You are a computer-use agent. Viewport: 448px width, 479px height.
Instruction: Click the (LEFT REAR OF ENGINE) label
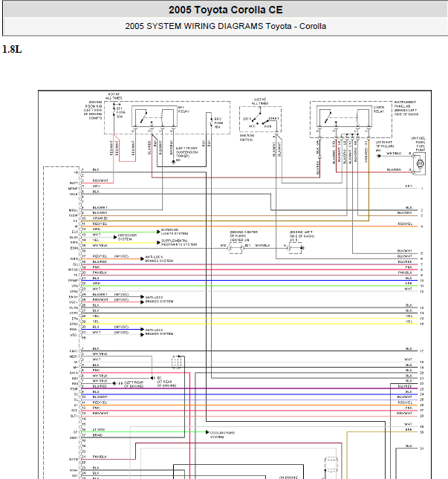pos(134,384)
